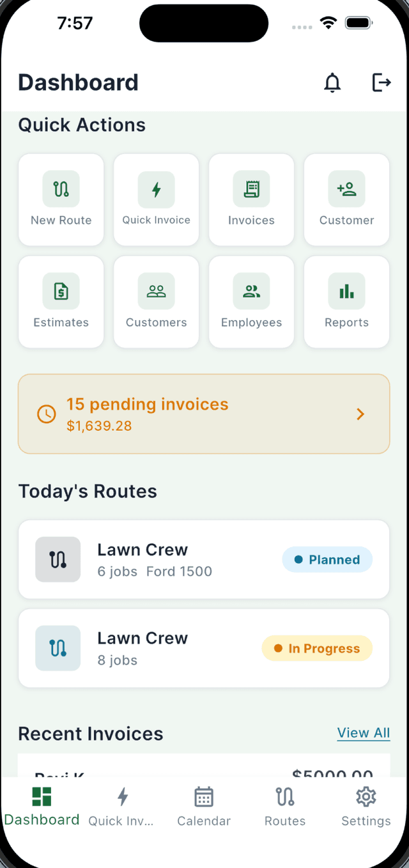
Task: Select Quick Invoice bottom tab
Action: click(x=121, y=807)
